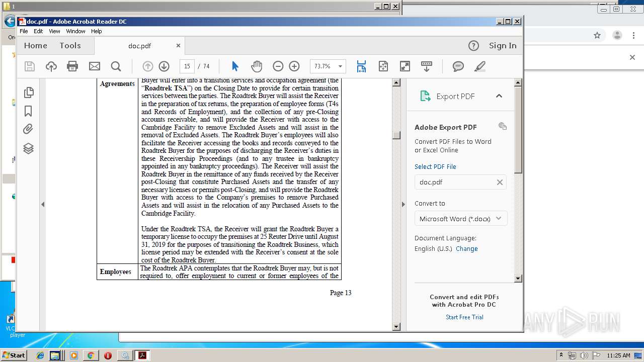Click Windows Start button
Viewport: 644px width, 362px height.
click(x=14, y=355)
